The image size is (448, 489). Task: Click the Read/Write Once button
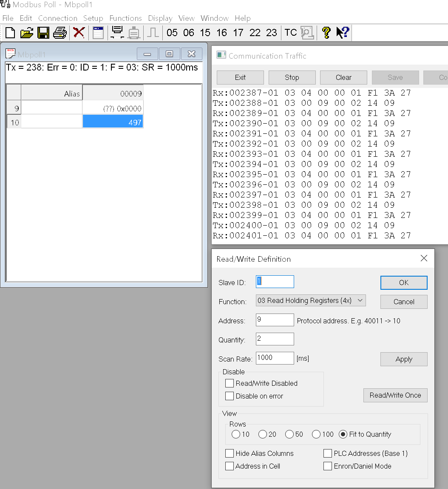pos(395,395)
